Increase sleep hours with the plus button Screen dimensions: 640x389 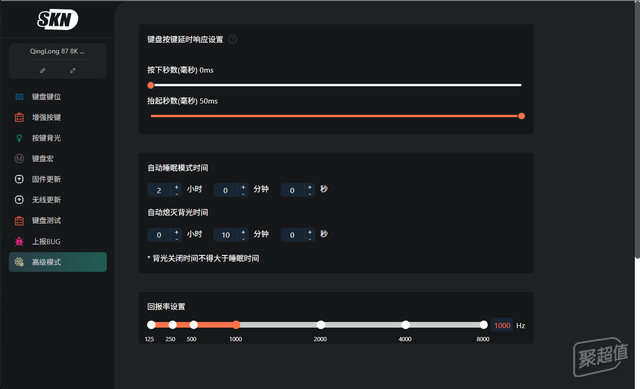point(176,187)
